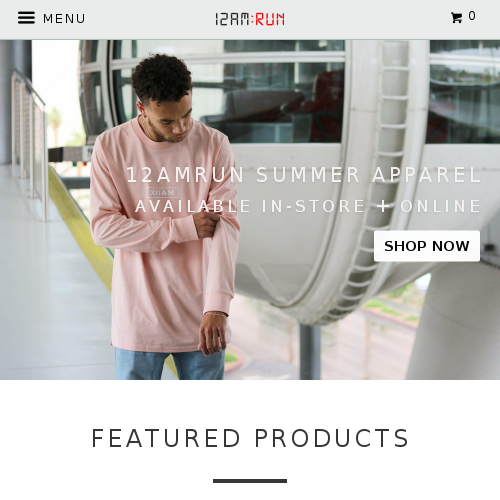Image resolution: width=500 pixels, height=500 pixels.
Task: Click the black 12AM part of the logo
Action: pyautogui.click(x=232, y=19)
